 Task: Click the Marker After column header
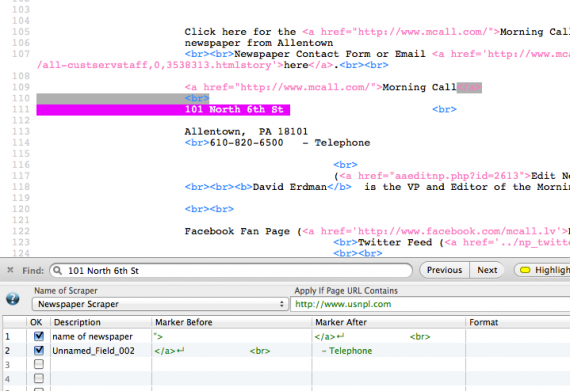click(389, 322)
